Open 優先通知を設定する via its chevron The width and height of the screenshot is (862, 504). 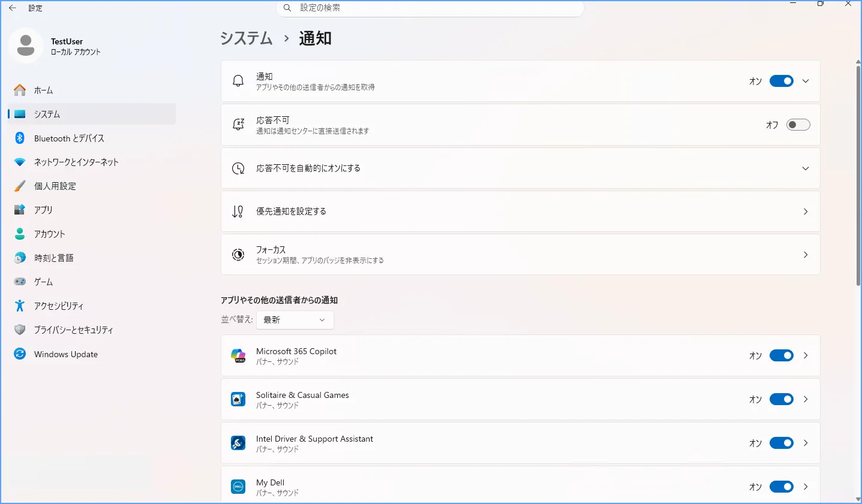806,212
